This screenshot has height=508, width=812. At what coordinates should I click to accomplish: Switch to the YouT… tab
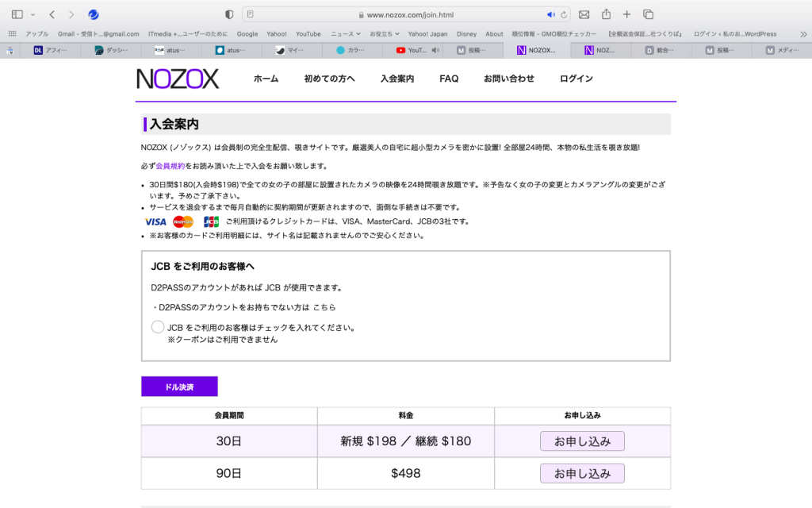click(x=412, y=50)
